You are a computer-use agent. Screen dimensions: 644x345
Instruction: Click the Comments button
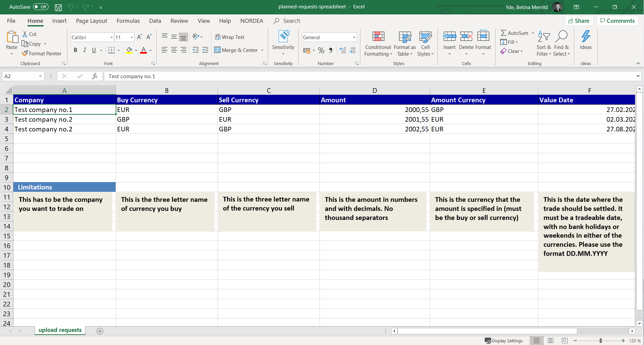tap(617, 21)
